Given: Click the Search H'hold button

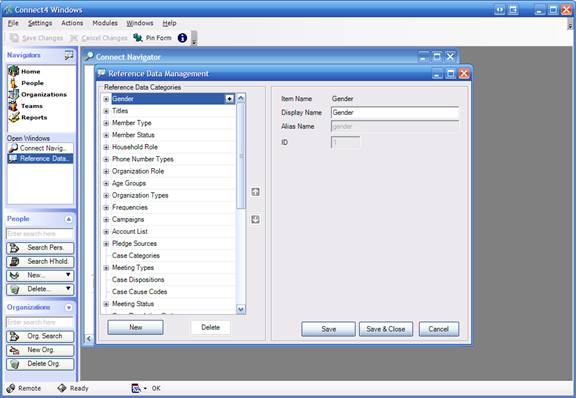Looking at the screenshot, I should tap(40, 262).
